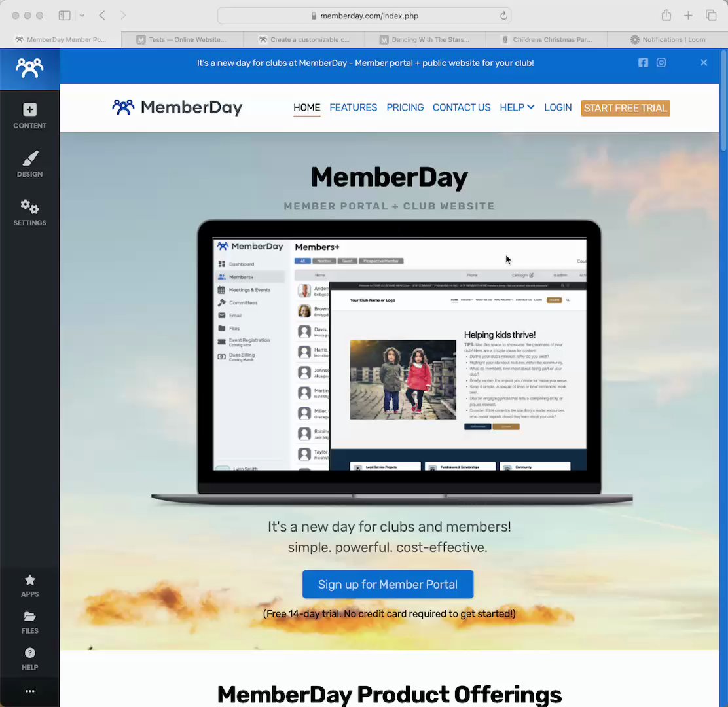Select FEATURES in site navigation

[x=354, y=108]
